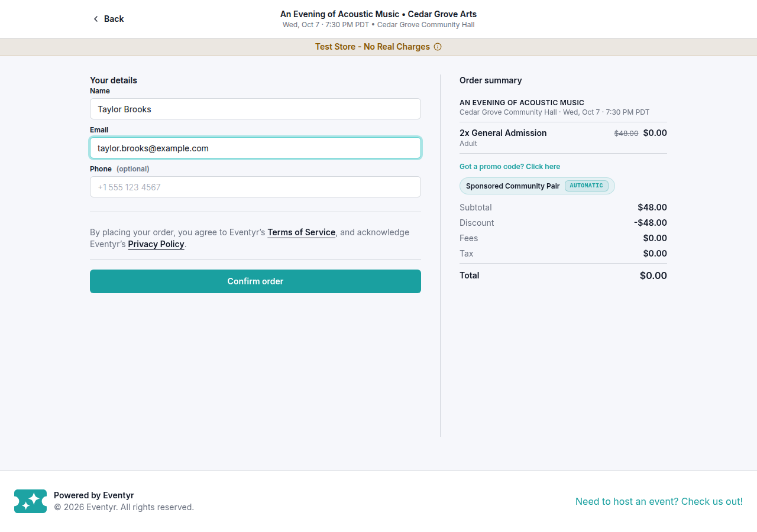Viewport: 757px width, 532px height.
Task: Click 'AN EVENING OF ACOUSTIC MUSIC' summary heading
Action: point(522,103)
